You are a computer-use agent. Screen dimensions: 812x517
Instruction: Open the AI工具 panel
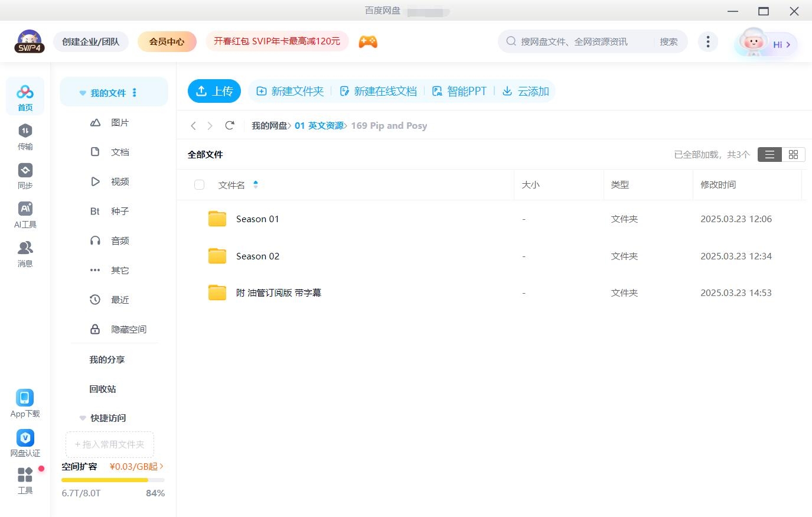tap(25, 215)
